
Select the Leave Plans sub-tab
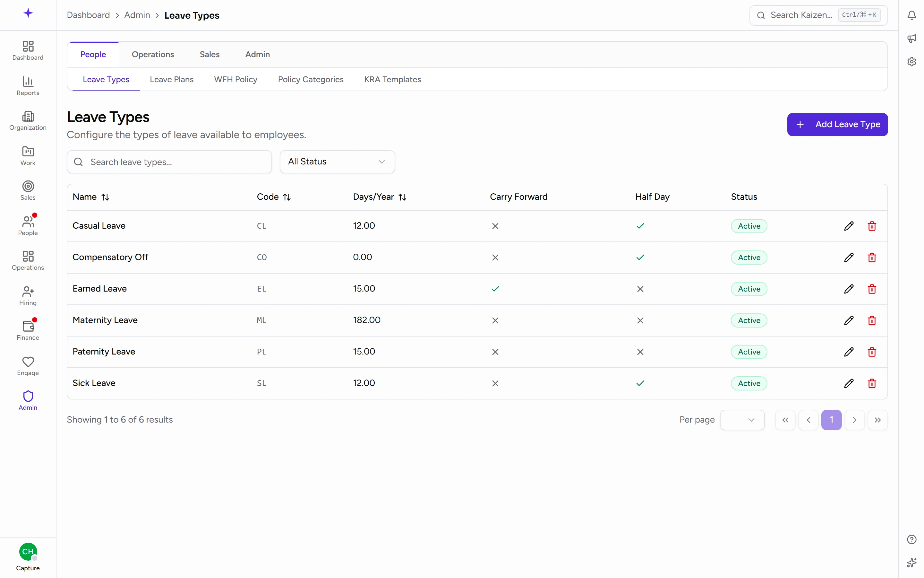(x=171, y=80)
